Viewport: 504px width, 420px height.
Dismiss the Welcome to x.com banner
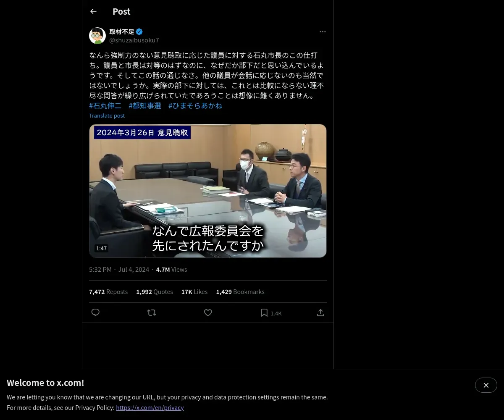tap(486, 385)
